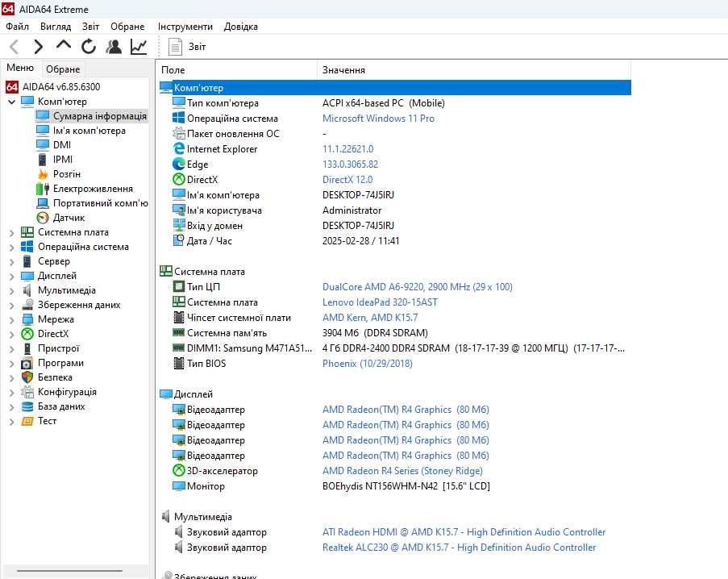This screenshot has height=579, width=728.
Task: Open the Інструменти menu
Action: click(185, 27)
